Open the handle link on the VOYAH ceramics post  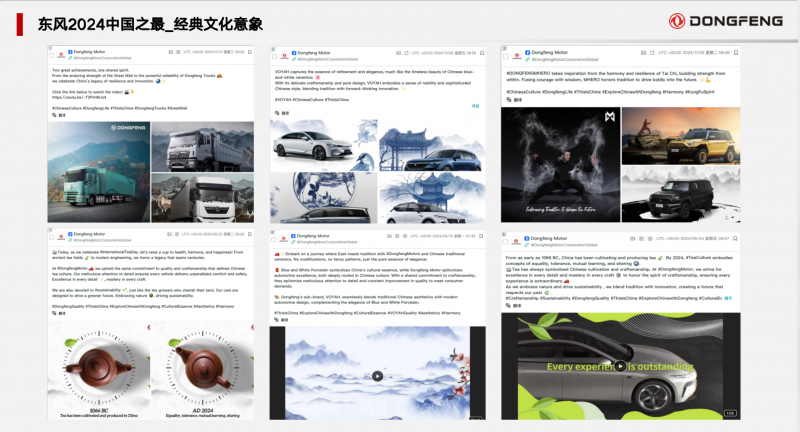click(x=328, y=59)
